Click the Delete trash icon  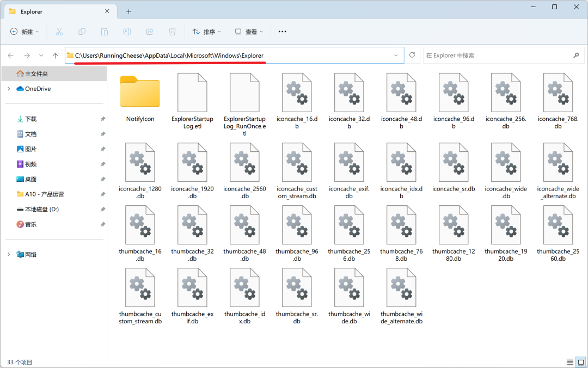pos(172,32)
